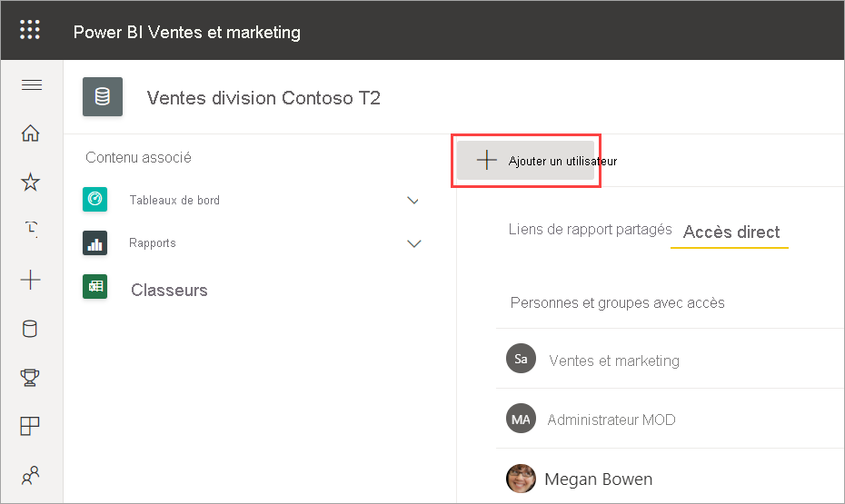Click Ajouter un utilisateur button
This screenshot has height=504, width=845.
[x=525, y=161]
